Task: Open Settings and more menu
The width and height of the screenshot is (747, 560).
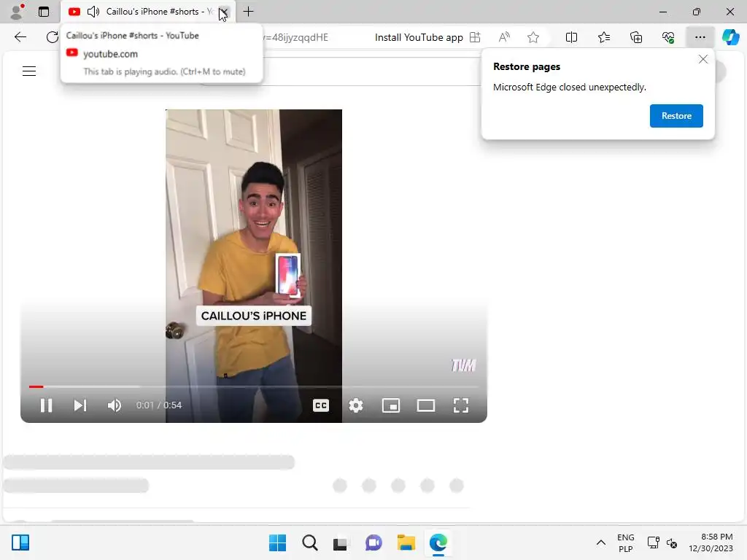Action: point(700,37)
